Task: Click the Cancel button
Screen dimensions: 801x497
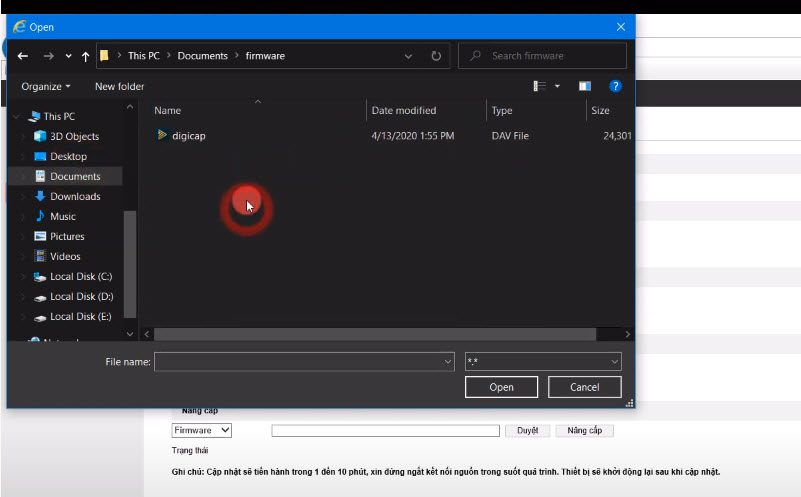Action: (x=584, y=387)
